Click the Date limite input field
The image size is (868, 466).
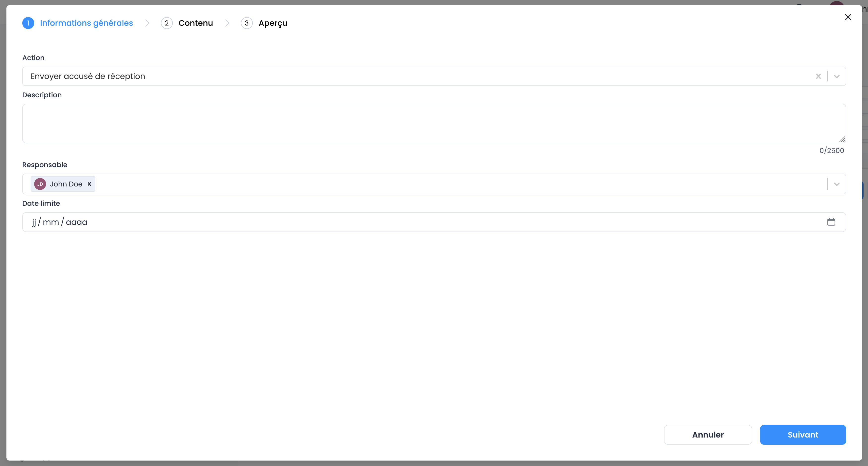click(404, 222)
